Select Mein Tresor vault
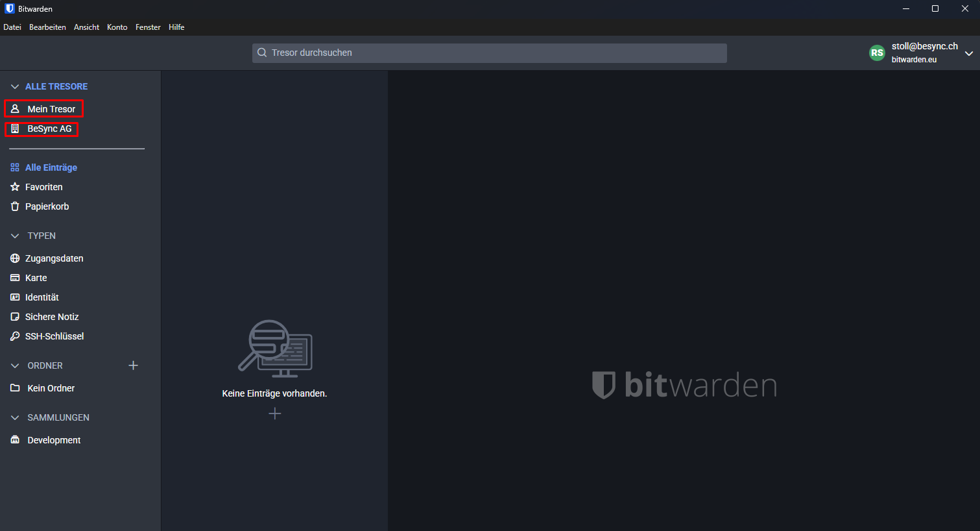 point(51,109)
